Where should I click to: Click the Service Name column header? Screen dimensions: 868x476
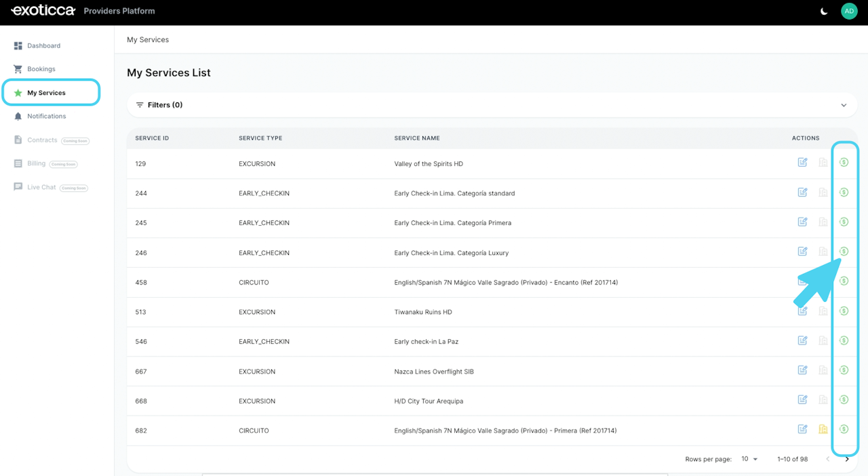tap(417, 138)
